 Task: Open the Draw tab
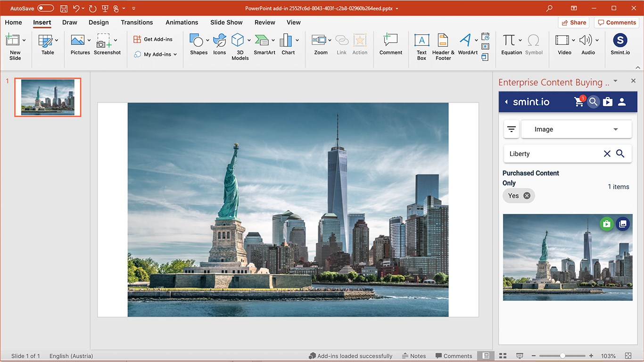point(69,22)
